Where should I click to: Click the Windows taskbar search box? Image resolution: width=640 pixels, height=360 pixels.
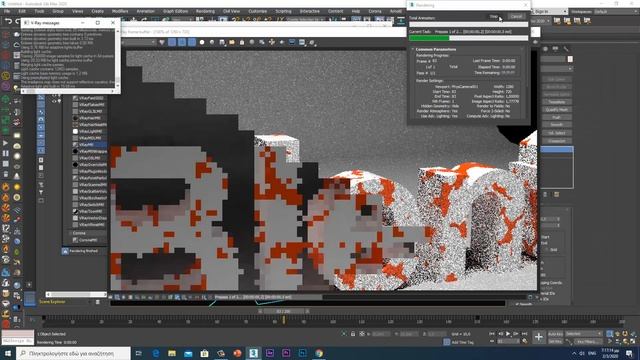pyautogui.click(x=73, y=353)
